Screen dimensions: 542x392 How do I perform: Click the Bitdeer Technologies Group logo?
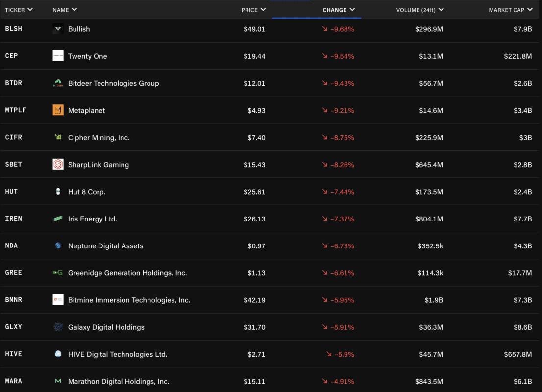point(58,83)
